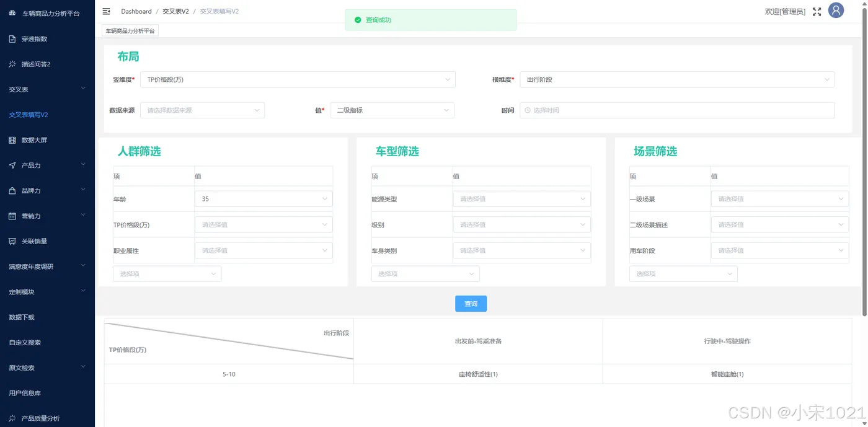
Task: Click the 欢迎[管理员] greeting text
Action: pyautogui.click(x=785, y=11)
